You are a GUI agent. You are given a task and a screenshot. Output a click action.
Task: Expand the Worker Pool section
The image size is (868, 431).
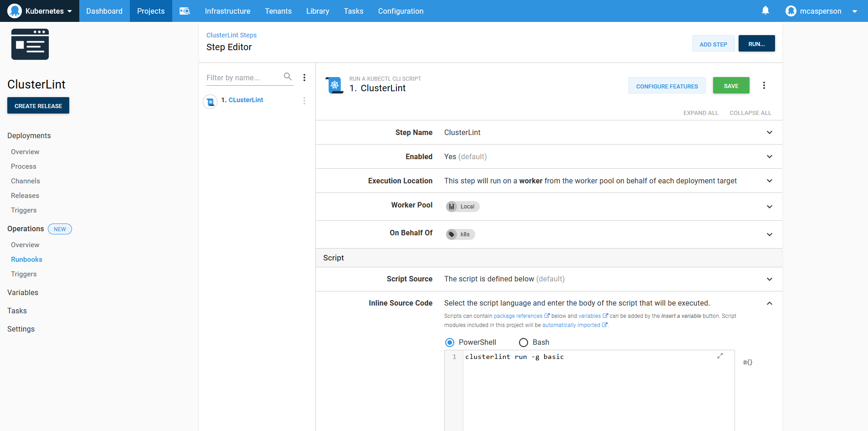point(769,207)
